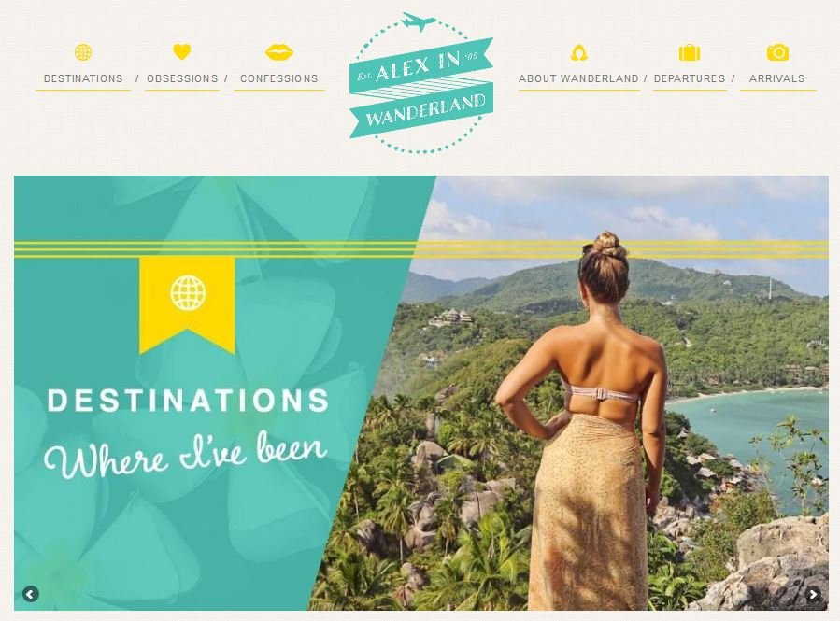The image size is (840, 621).
Task: Click the suitcase icon above Departures
Action: pos(690,53)
